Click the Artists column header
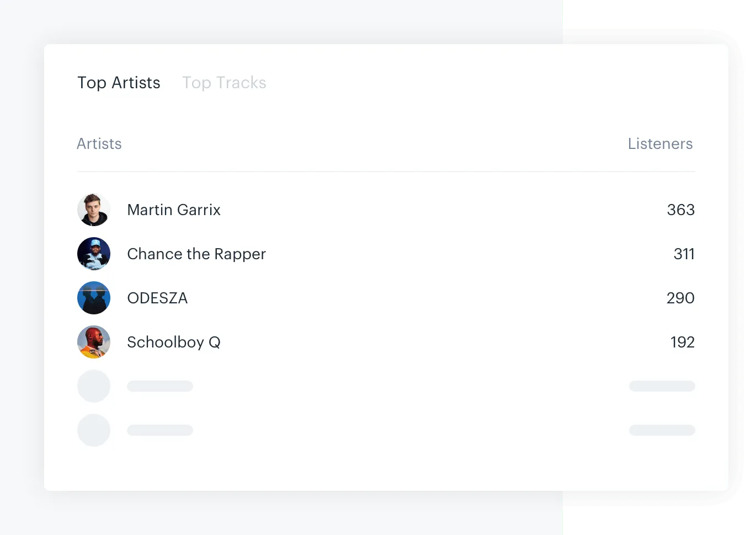 click(x=99, y=144)
